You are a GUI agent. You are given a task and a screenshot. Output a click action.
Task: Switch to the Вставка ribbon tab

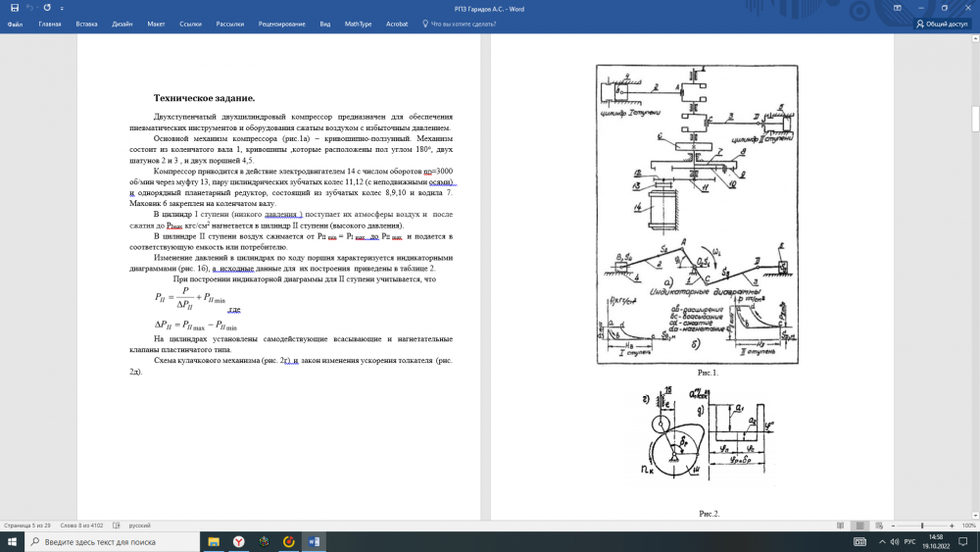[86, 24]
